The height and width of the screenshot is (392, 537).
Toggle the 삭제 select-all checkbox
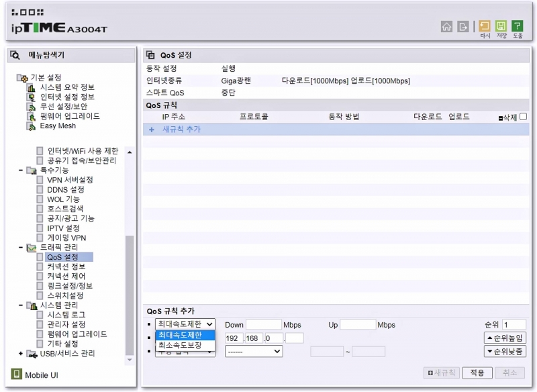coord(523,117)
